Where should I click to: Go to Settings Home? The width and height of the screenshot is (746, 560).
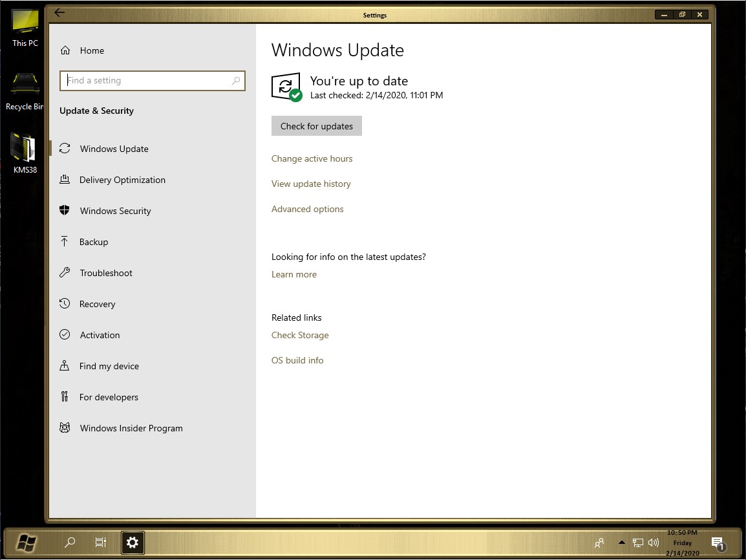coord(82,50)
